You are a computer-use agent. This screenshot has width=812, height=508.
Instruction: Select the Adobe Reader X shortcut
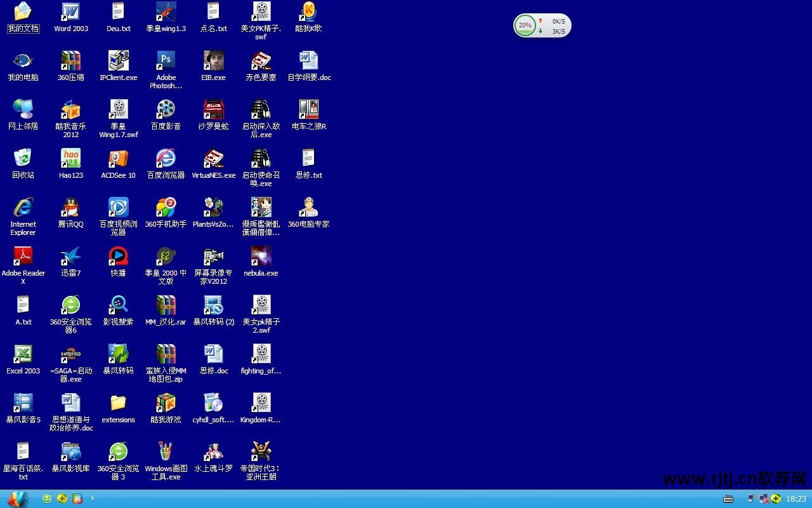23,257
